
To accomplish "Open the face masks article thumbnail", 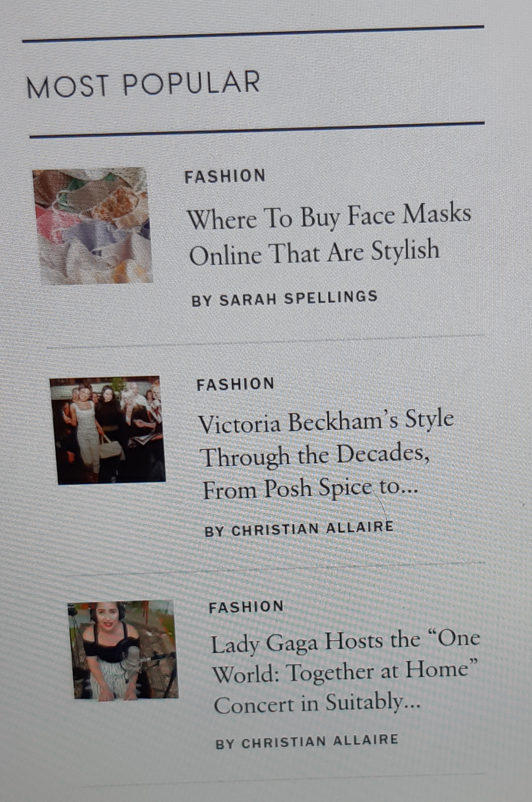I will coord(93,226).
